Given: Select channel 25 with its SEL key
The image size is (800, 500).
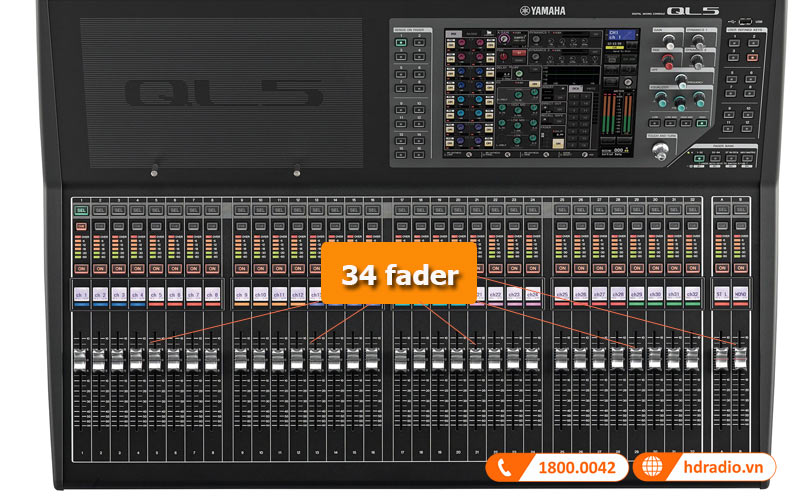Looking at the screenshot, I should (562, 210).
